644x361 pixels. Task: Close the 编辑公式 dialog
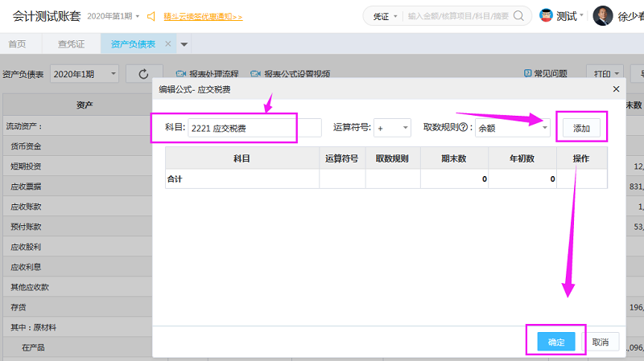tap(617, 89)
